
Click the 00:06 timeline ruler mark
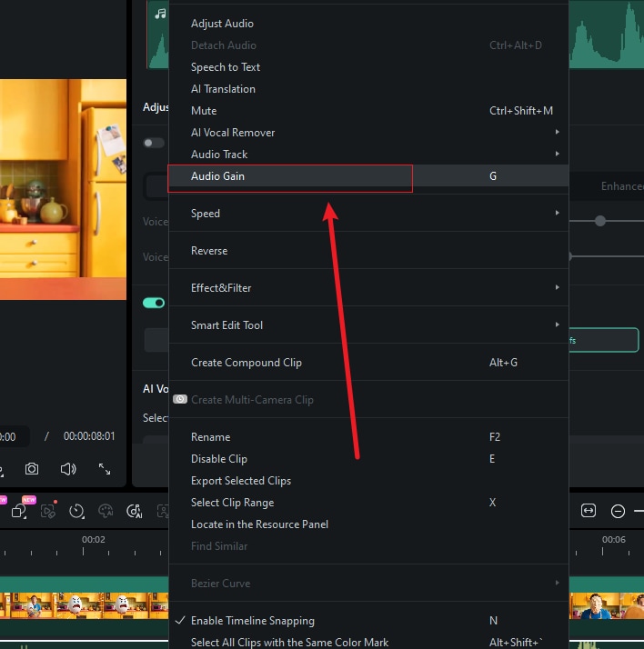click(614, 539)
